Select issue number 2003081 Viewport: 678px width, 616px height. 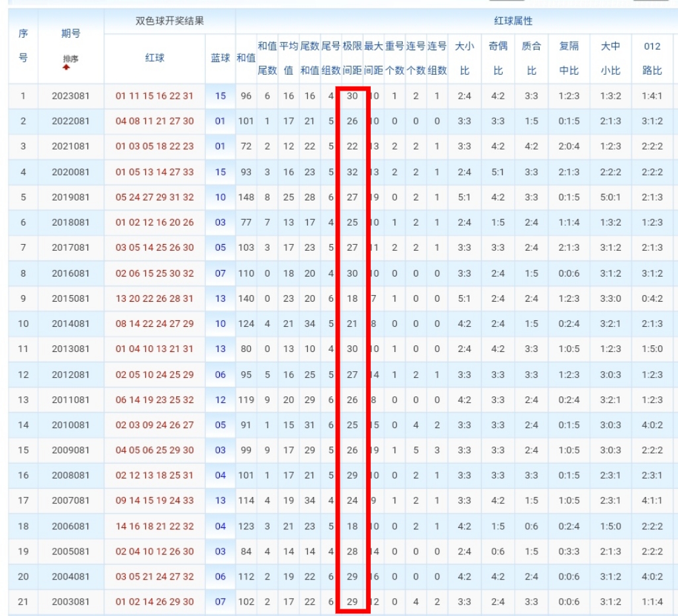click(70, 601)
